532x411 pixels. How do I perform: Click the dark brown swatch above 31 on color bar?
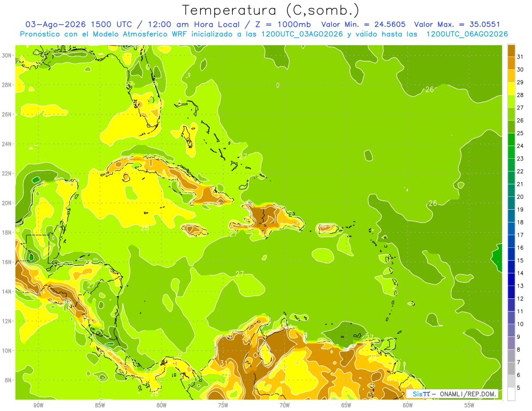pyautogui.click(x=511, y=50)
